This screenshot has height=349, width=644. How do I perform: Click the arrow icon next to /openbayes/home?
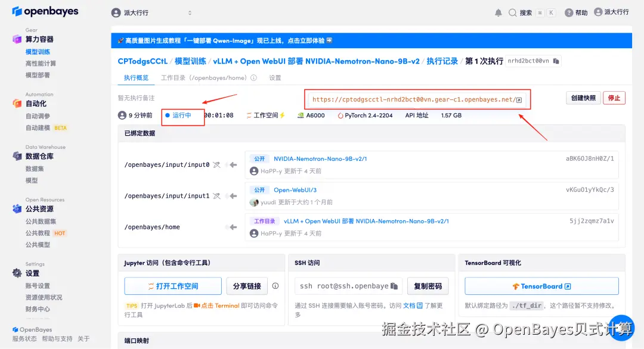233,227
